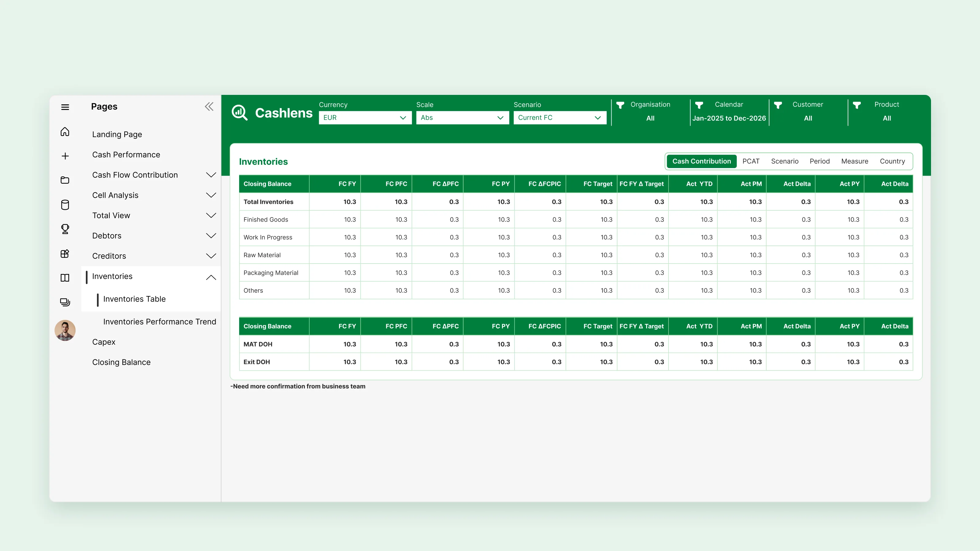Open the Cash Performance page
The height and width of the screenshot is (551, 980).
[126, 155]
